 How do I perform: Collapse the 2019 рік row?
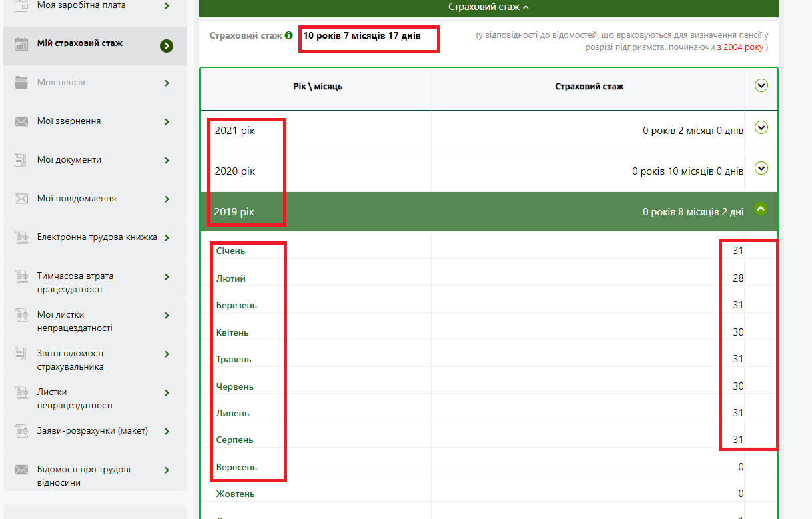click(x=761, y=209)
